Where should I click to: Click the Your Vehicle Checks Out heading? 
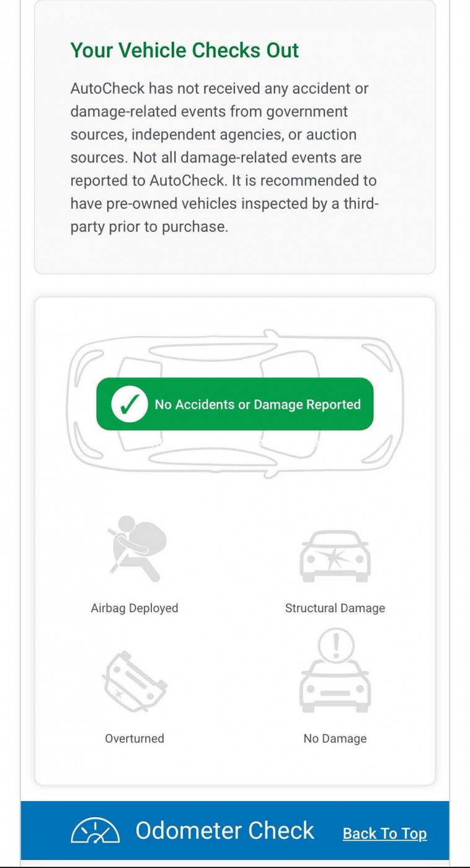point(184,50)
